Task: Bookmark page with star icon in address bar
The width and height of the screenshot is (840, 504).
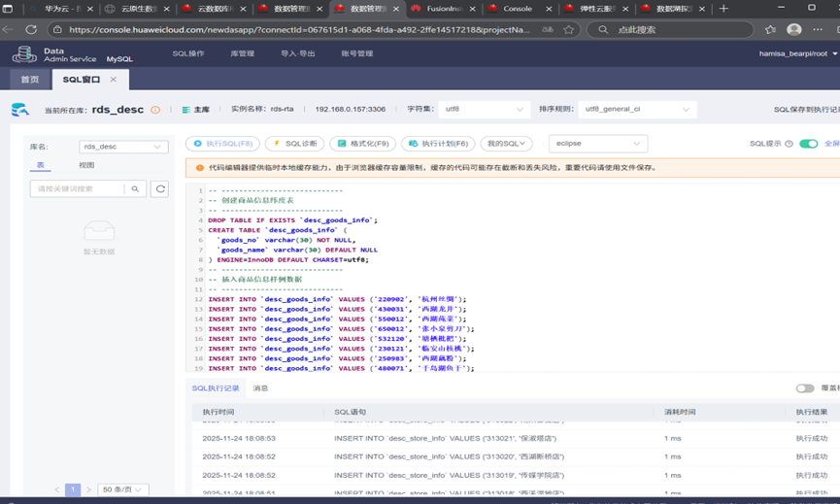Action: [x=568, y=30]
